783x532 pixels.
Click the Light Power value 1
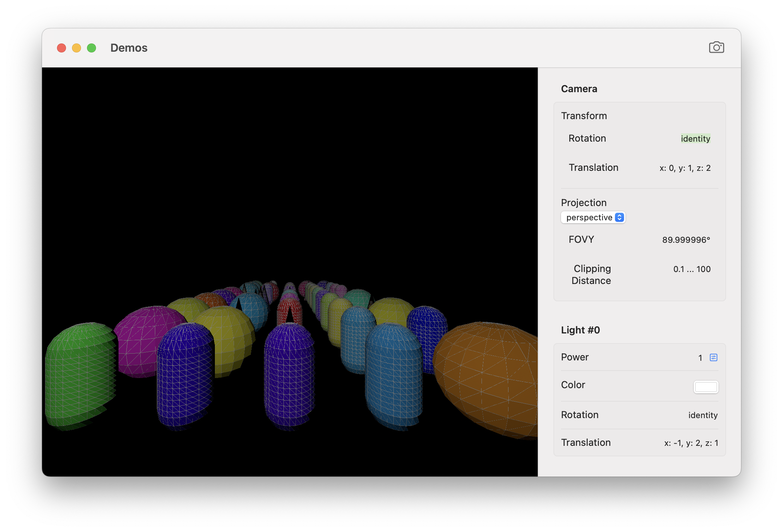pos(700,358)
